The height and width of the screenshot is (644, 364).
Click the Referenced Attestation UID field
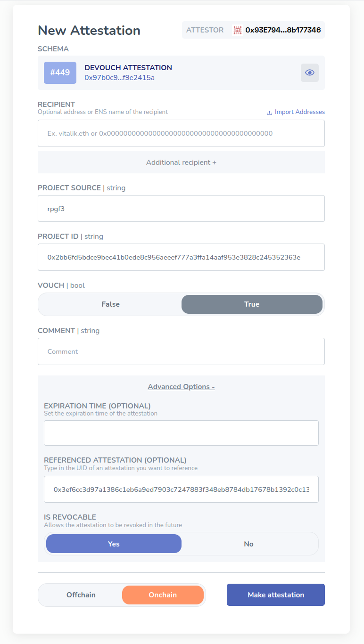coord(181,489)
